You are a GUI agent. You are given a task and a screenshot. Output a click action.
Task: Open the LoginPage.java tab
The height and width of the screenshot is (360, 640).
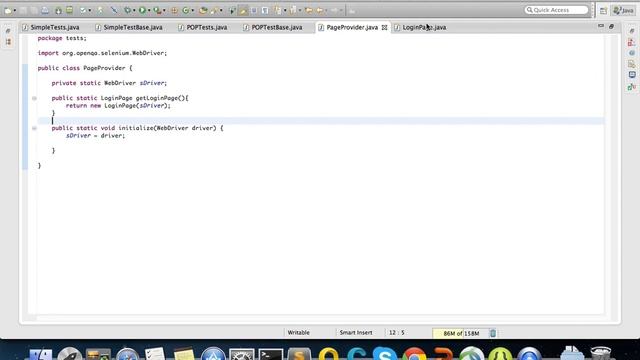[424, 27]
